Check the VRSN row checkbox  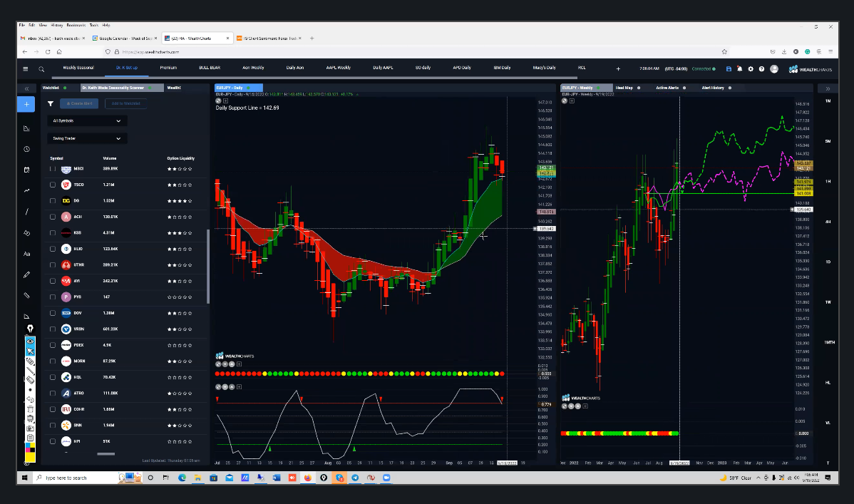click(53, 329)
